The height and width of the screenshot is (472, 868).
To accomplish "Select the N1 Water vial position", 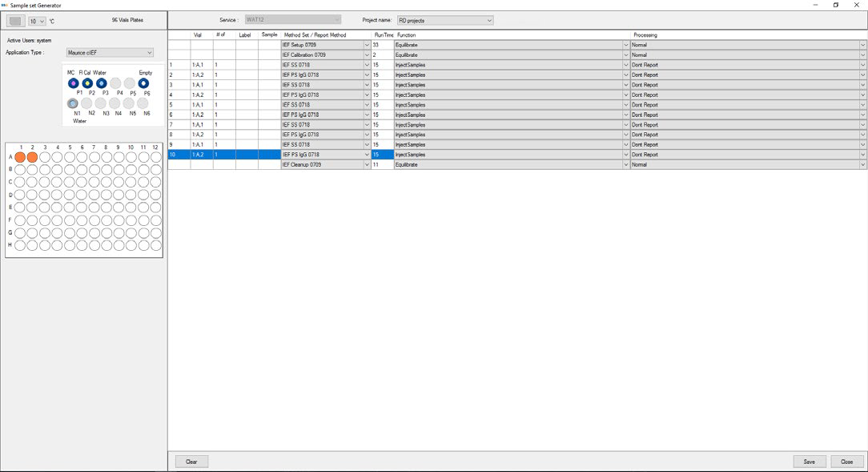I will pos(74,103).
